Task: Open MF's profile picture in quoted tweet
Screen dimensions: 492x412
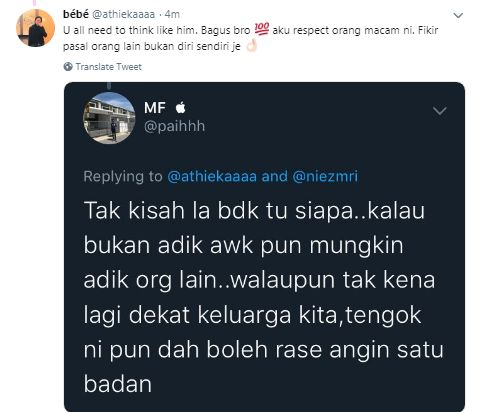Action: pos(109,118)
